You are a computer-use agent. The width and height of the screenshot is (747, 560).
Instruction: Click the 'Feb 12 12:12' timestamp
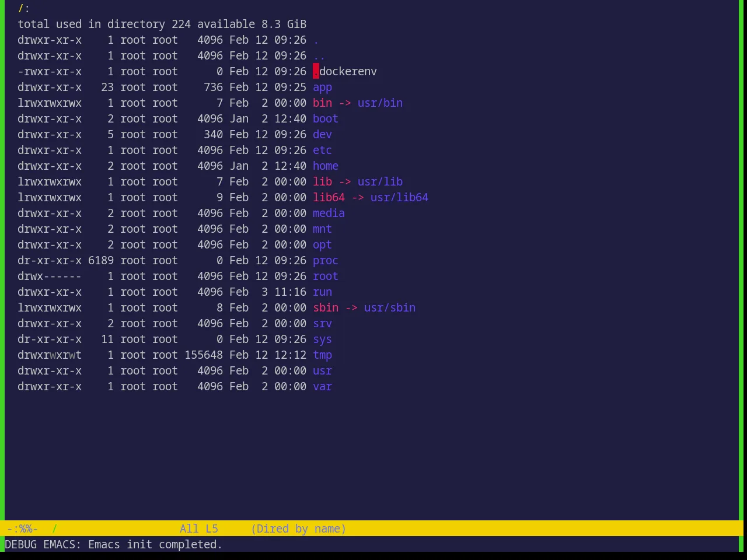(268, 355)
